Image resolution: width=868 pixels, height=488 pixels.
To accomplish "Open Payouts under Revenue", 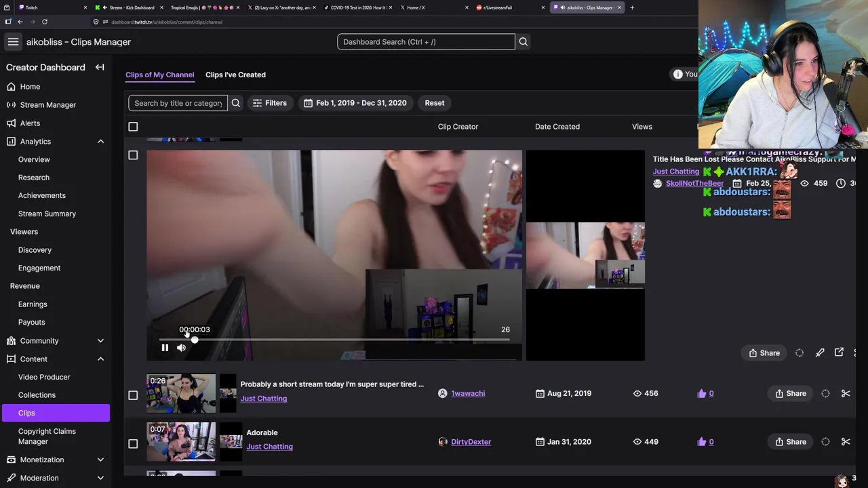I will pyautogui.click(x=31, y=323).
